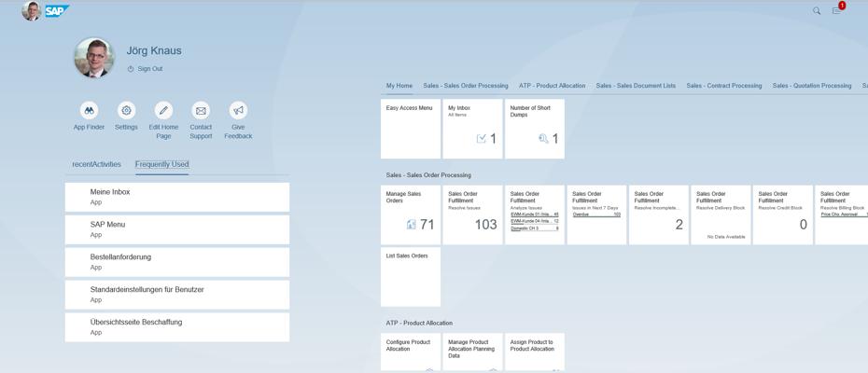The width and height of the screenshot is (868, 373).
Task: Click the 71 count on Manage Sales Orders
Action: point(427,225)
